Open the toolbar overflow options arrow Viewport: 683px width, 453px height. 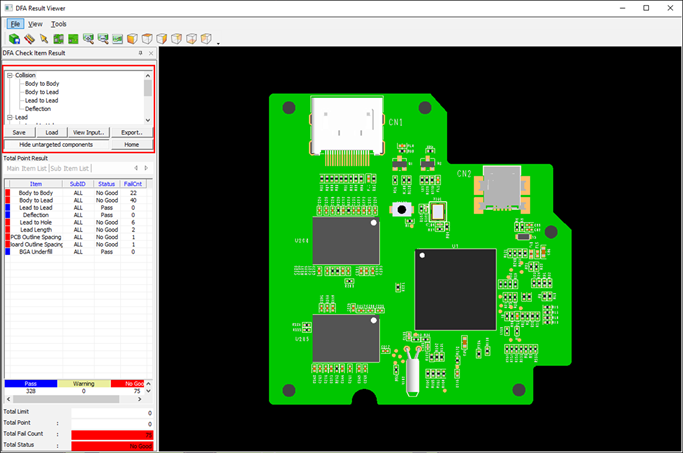tap(218, 43)
